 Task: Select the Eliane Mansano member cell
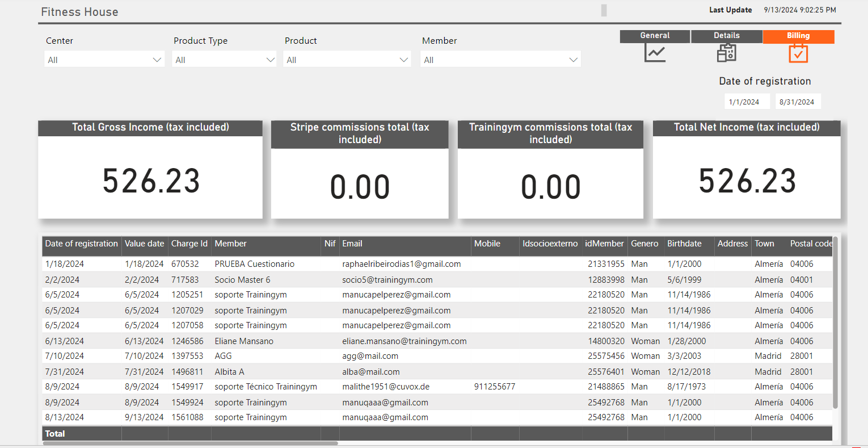click(244, 341)
